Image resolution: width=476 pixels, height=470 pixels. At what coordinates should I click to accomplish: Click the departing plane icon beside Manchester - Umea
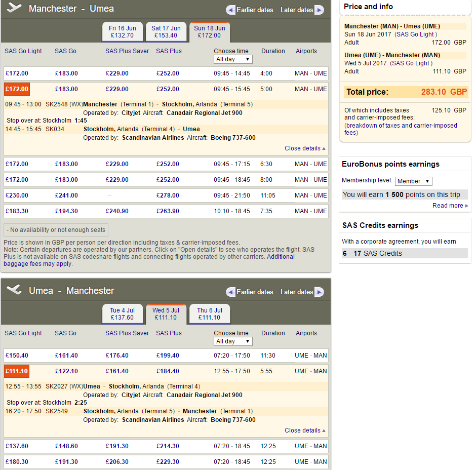tap(14, 8)
